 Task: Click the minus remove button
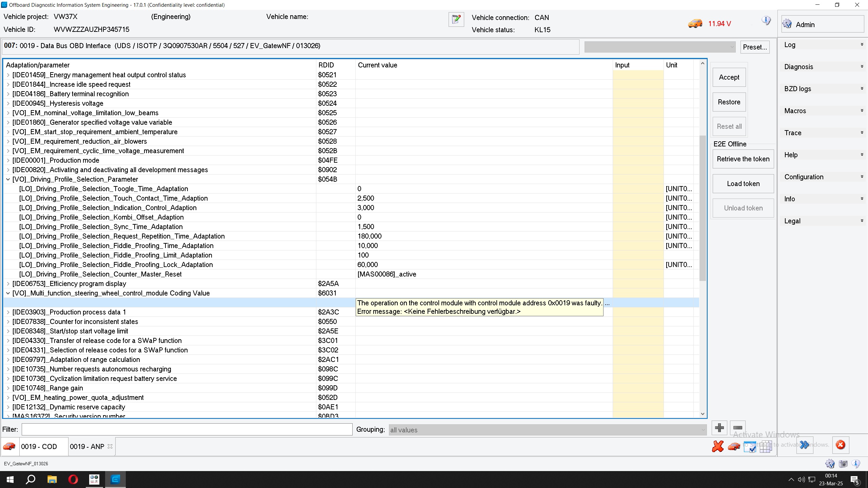pos(738,428)
